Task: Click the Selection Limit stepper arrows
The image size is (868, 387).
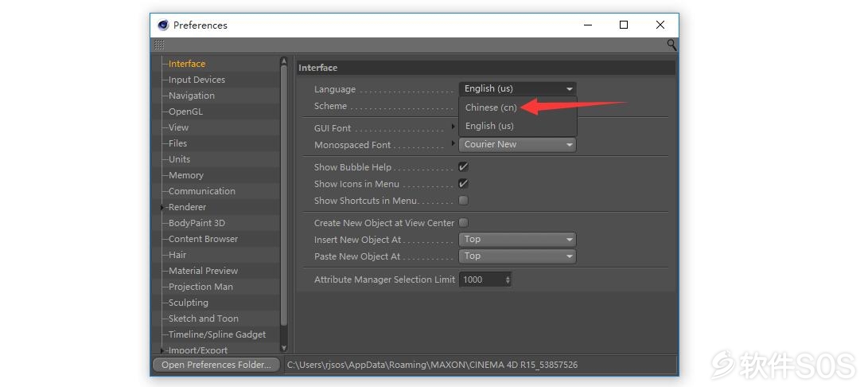Action: 508,279
